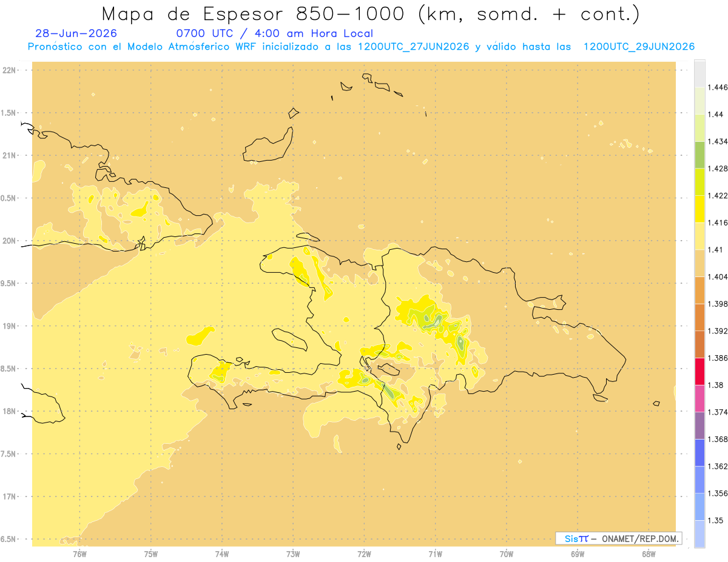This screenshot has width=728, height=562.
Task: Click the '76W' longitude label
Action: [79, 554]
